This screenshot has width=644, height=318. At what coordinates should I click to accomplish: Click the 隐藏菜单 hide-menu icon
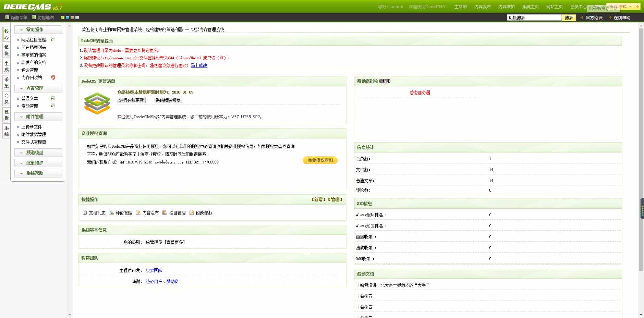point(7,17)
